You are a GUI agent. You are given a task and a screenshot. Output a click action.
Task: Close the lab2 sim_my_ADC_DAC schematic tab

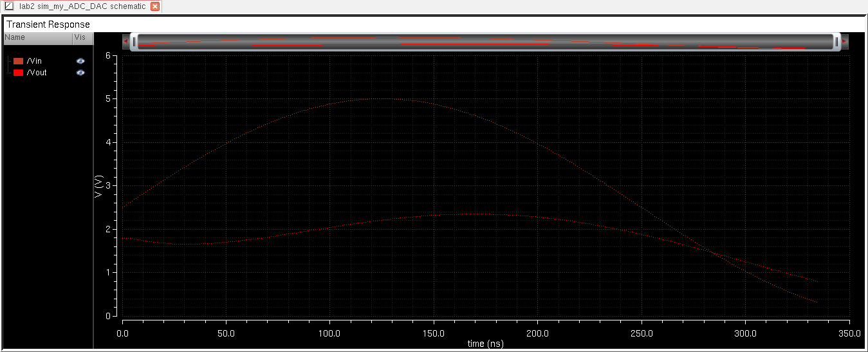[x=154, y=6]
